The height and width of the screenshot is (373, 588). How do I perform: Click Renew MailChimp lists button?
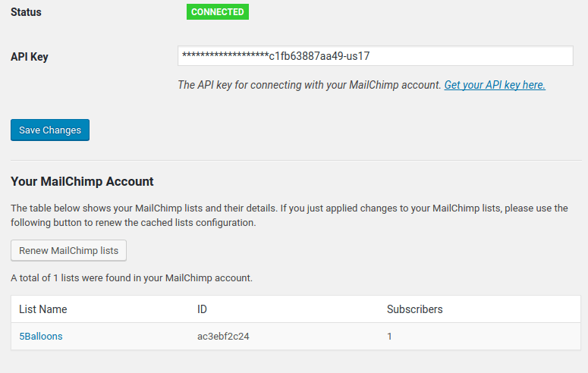pyautogui.click(x=68, y=250)
